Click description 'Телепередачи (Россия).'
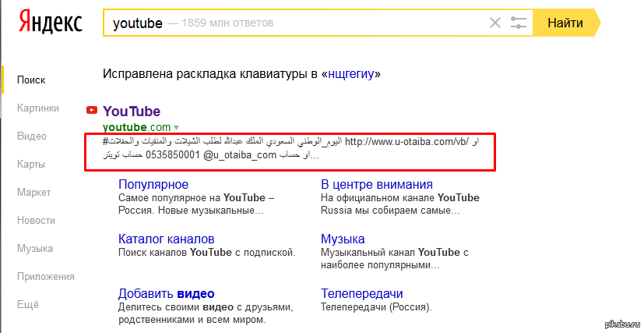 point(376,306)
